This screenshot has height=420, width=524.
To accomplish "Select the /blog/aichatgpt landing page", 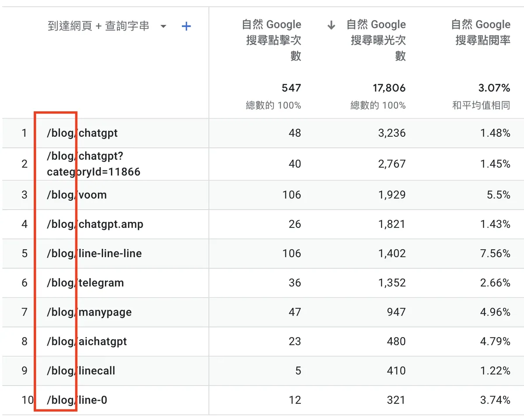I will [87, 341].
